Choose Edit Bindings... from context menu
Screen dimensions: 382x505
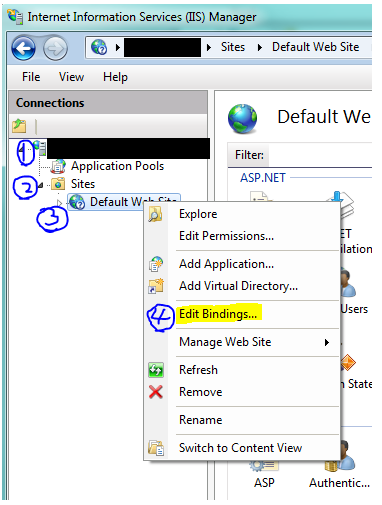click(218, 314)
